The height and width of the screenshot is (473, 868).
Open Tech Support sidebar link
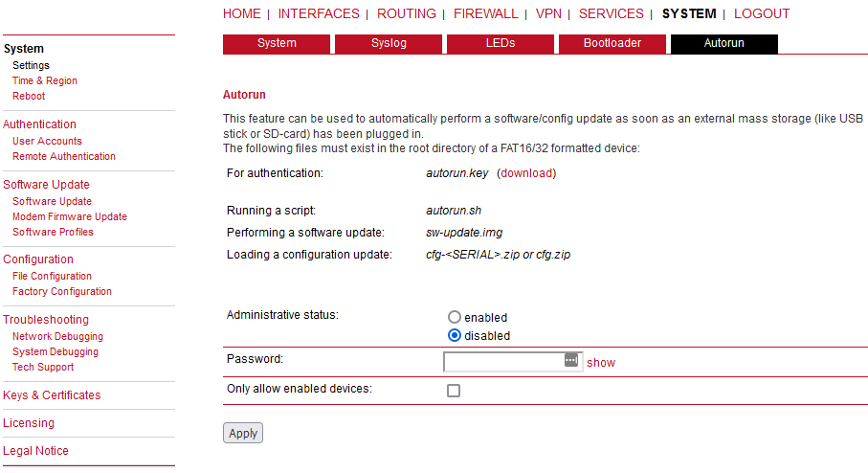[43, 367]
